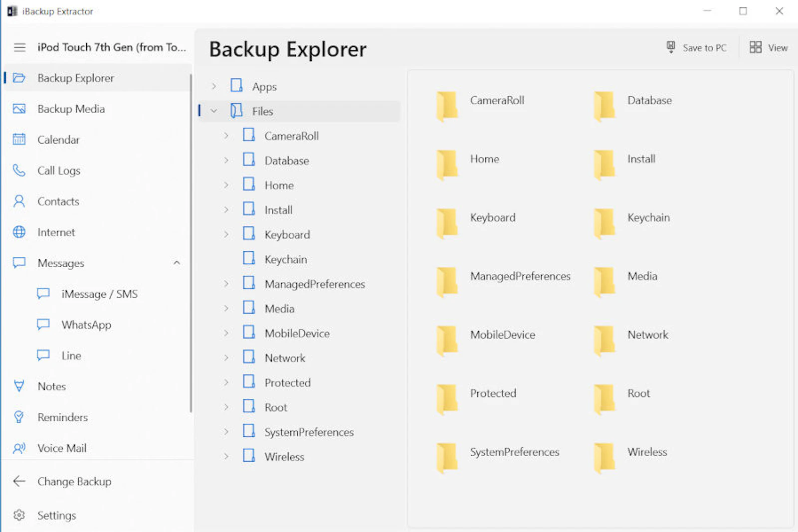Click the Protected folder label in grid

click(493, 393)
